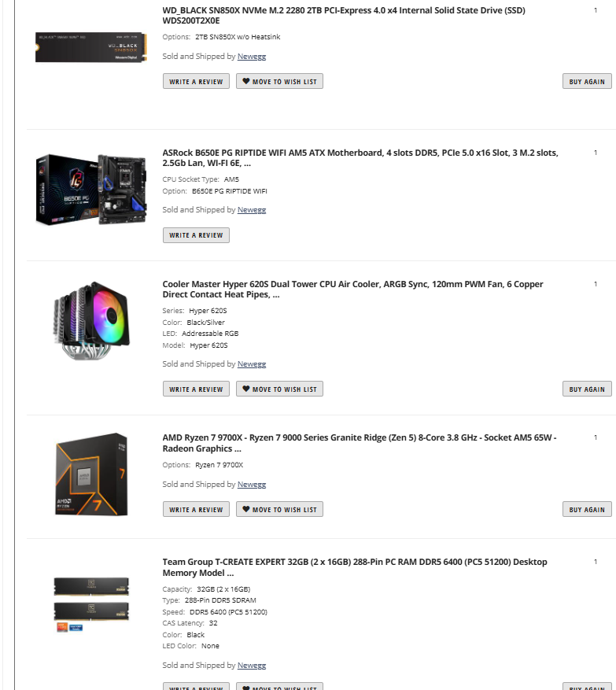Open Team Group T-CREATE EXPERT memory title

(x=355, y=567)
